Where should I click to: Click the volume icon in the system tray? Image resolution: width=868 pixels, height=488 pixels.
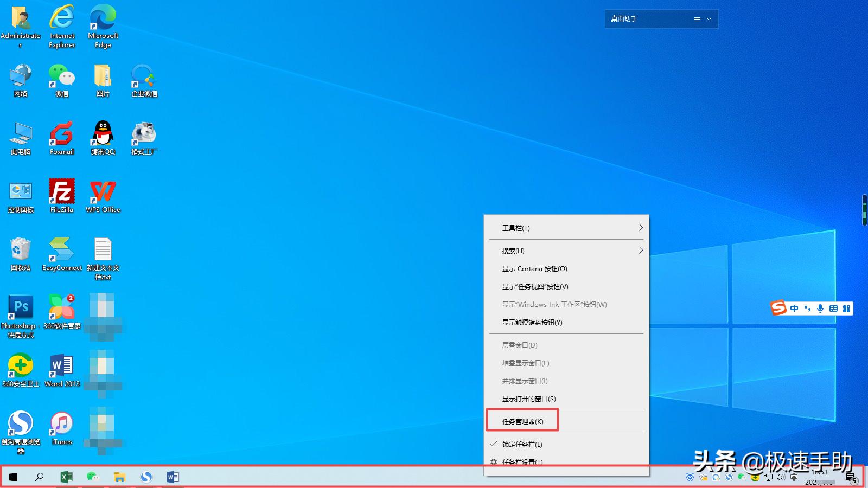780,477
